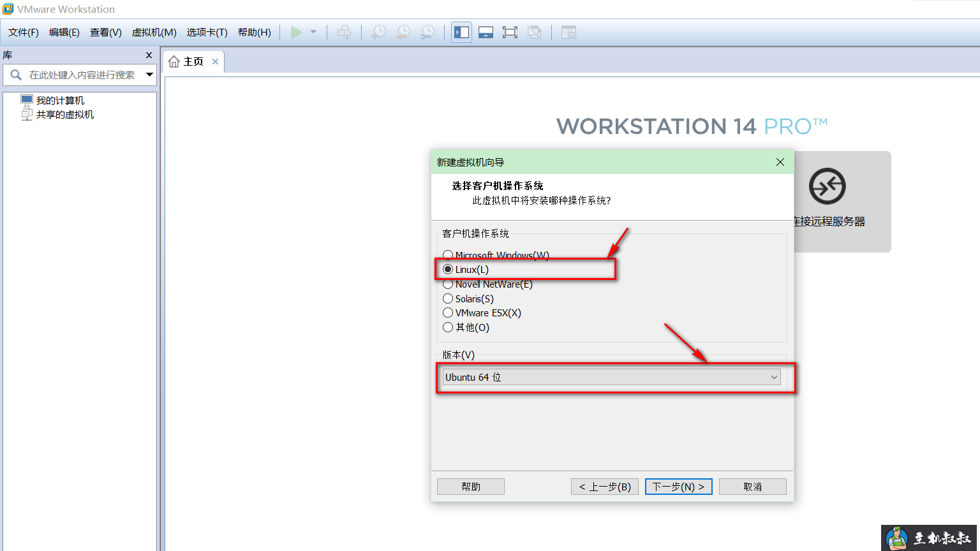Cancel the wizard with 取消
The image size is (980, 551).
753,487
